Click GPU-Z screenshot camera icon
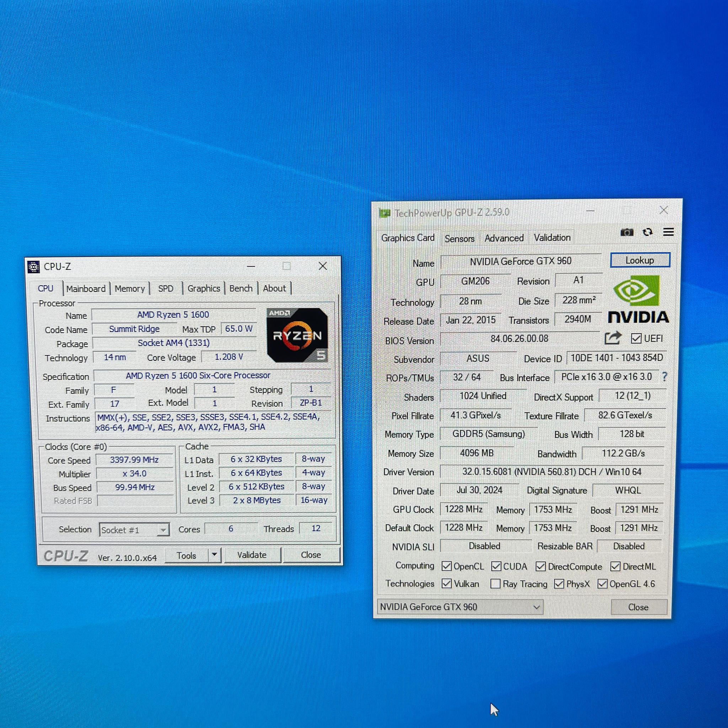This screenshot has width=728, height=728. click(x=627, y=232)
